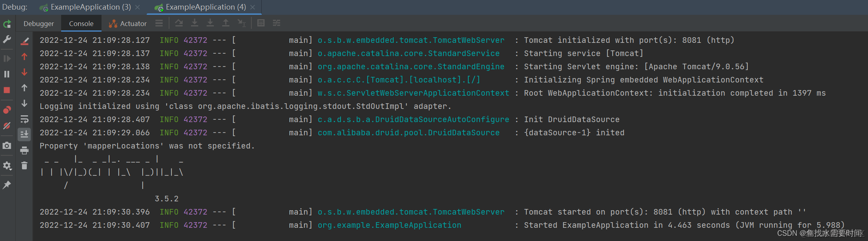This screenshot has height=241, width=868.
Task: Click org.example.ExampleApplication logger name
Action: click(x=389, y=225)
